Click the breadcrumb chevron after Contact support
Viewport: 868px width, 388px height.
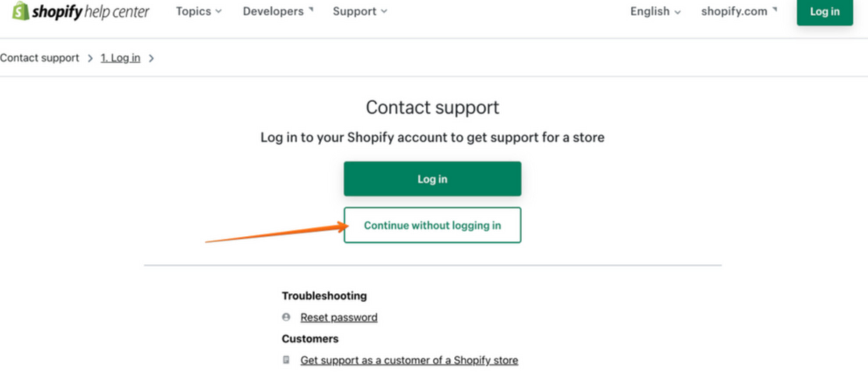(90, 58)
